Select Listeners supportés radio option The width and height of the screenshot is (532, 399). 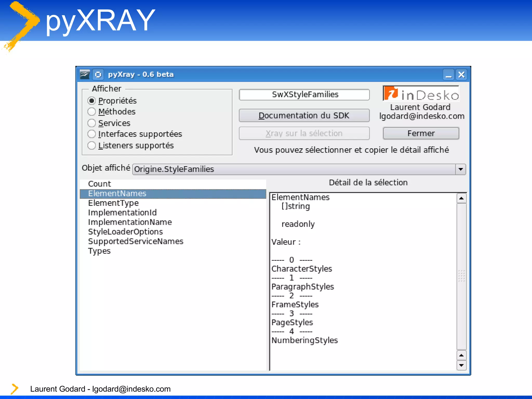point(91,145)
